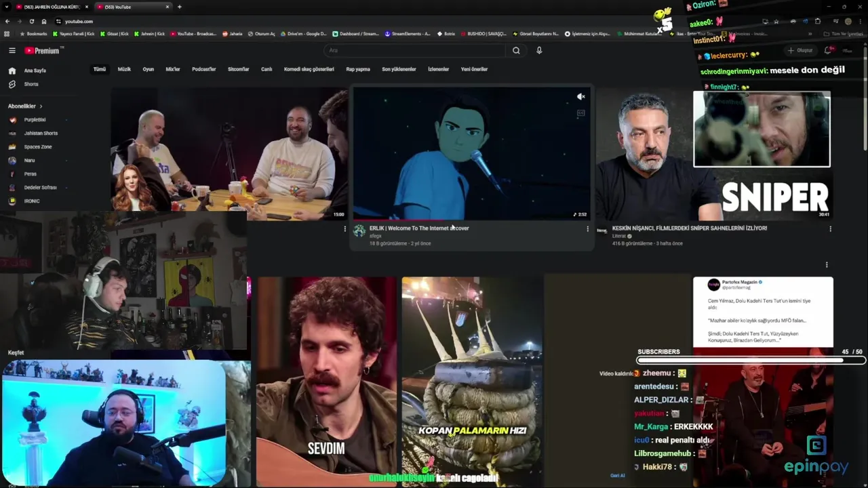Select the Sitcom'lar filter chip
Screen dimensions: 868x488
pos(239,69)
